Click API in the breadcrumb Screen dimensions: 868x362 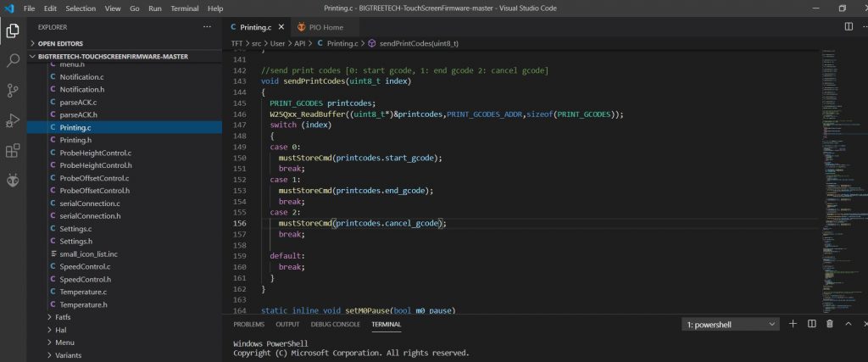click(x=299, y=43)
